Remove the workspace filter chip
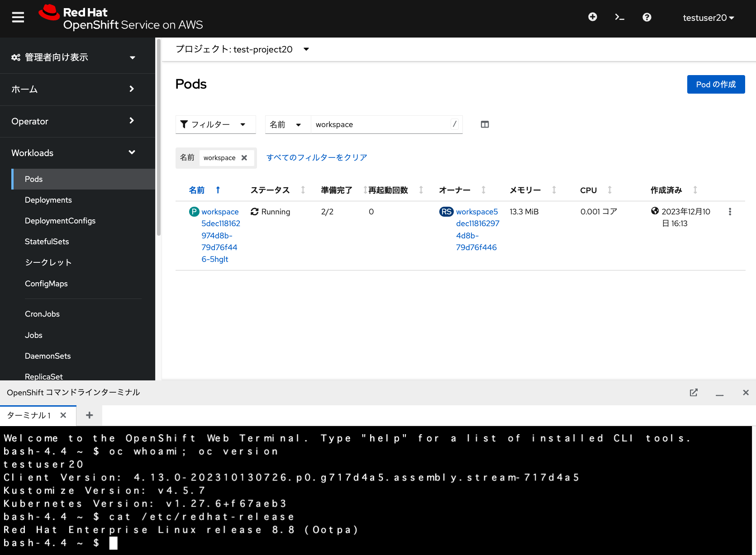756x555 pixels. pos(244,158)
